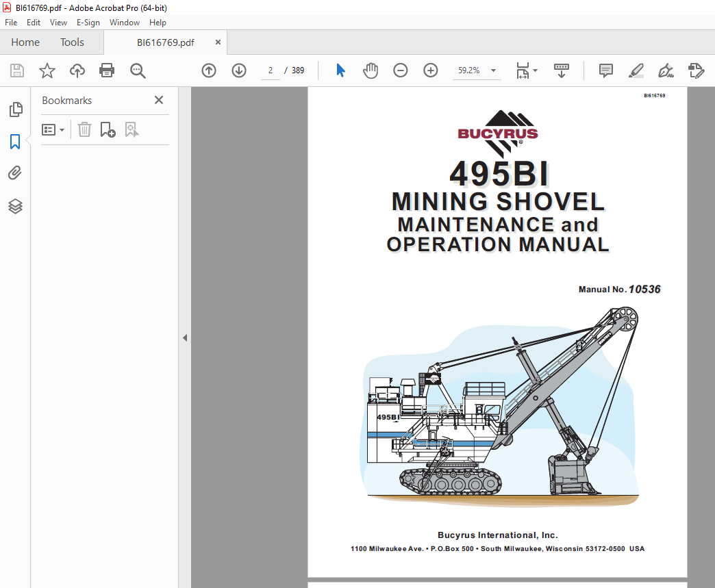
Task: Print the document with printer icon
Action: click(107, 71)
